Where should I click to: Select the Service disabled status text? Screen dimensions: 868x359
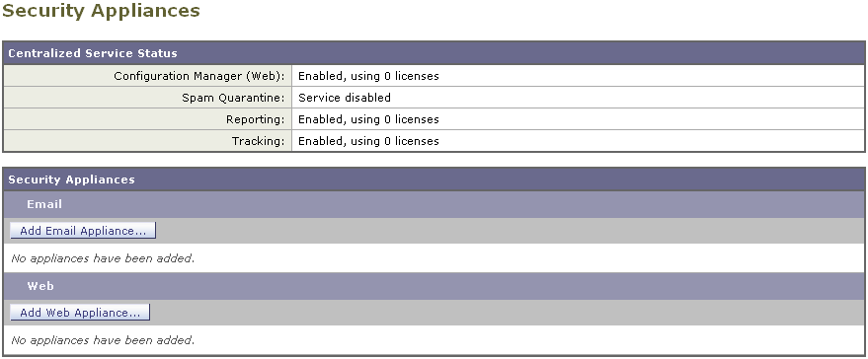click(345, 98)
